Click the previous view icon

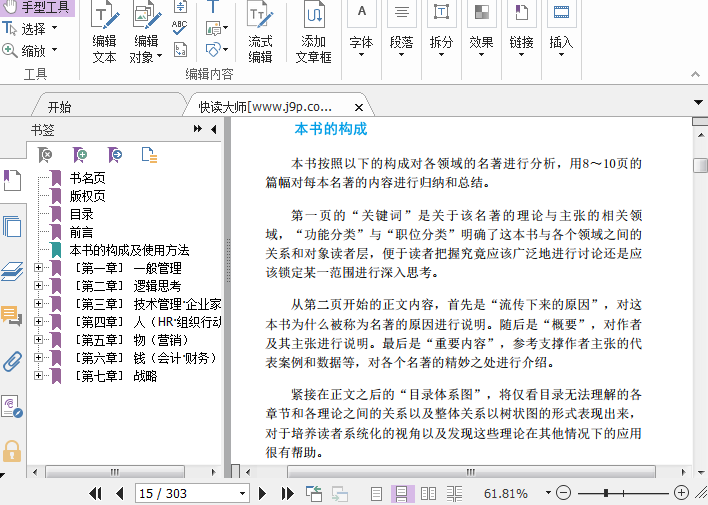pos(314,493)
